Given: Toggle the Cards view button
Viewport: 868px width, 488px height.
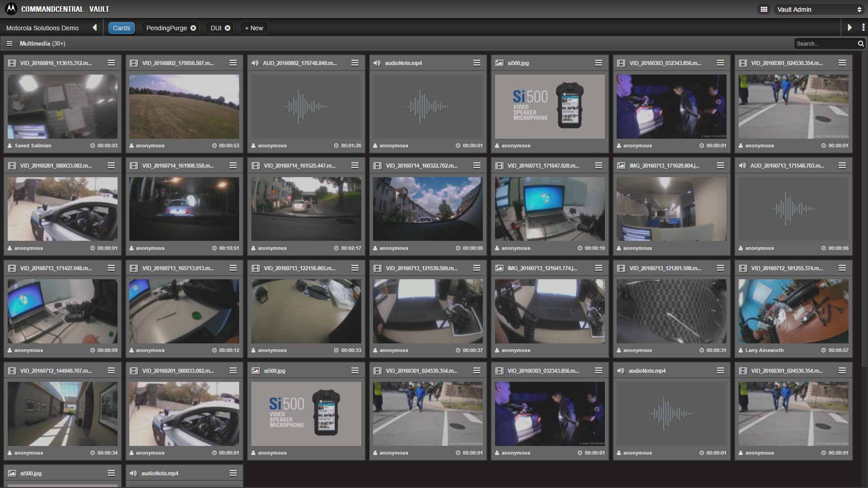Looking at the screenshot, I should pos(121,28).
